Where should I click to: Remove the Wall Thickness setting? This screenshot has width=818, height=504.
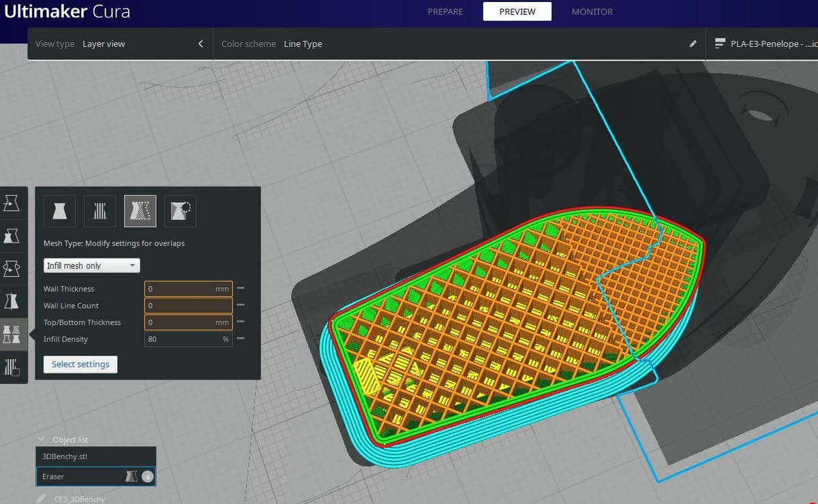pos(241,289)
